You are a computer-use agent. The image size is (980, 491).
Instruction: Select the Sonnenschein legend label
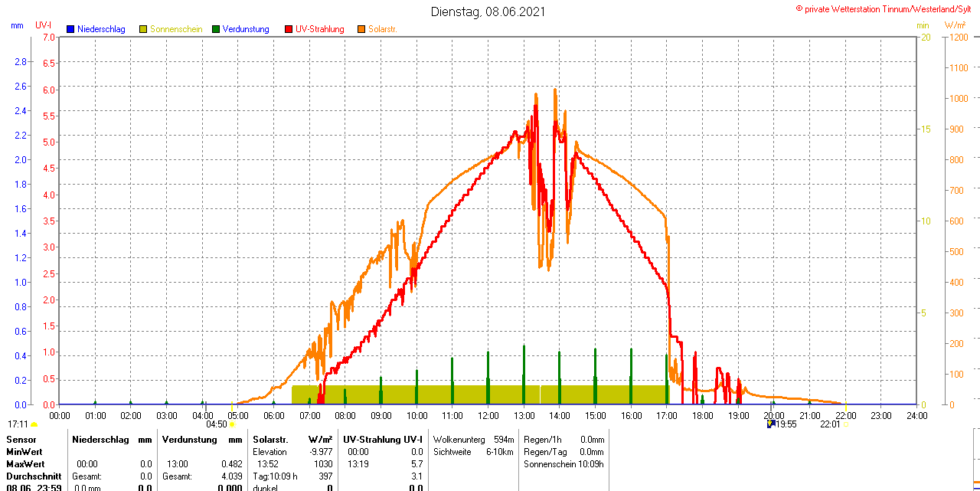[x=176, y=29]
